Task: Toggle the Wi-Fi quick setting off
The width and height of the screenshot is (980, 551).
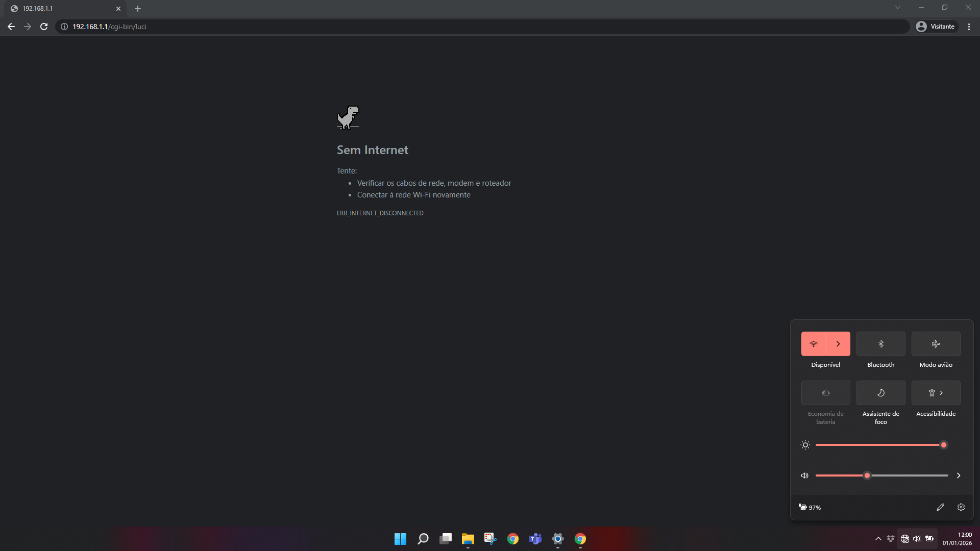Action: (x=814, y=344)
